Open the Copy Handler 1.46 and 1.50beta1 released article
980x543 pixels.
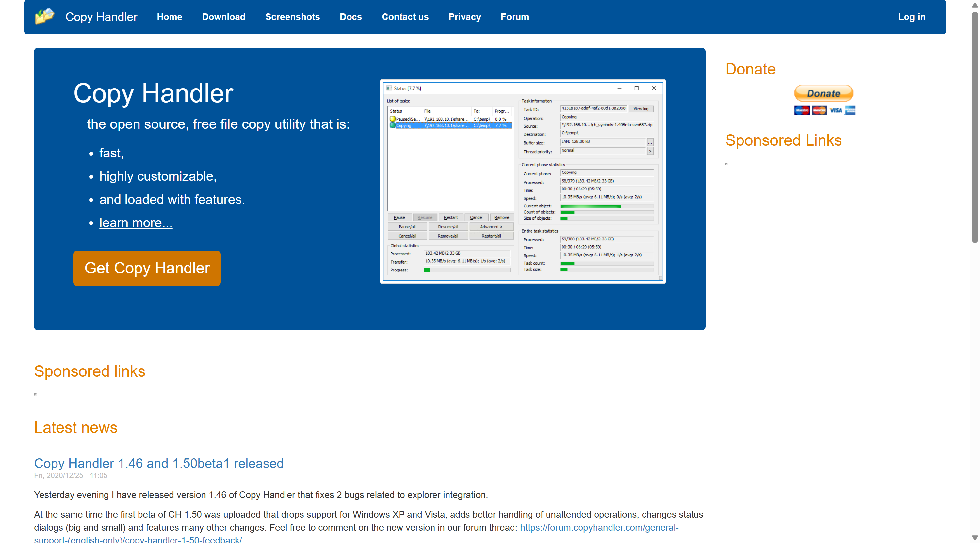click(x=159, y=464)
